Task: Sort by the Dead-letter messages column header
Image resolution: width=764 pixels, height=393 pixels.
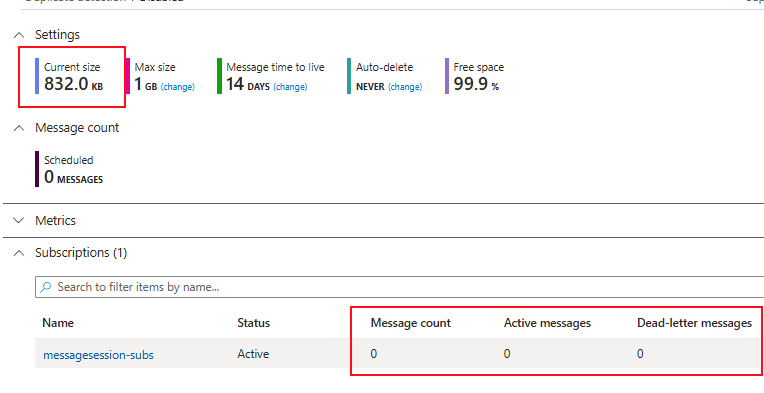Action: click(694, 323)
